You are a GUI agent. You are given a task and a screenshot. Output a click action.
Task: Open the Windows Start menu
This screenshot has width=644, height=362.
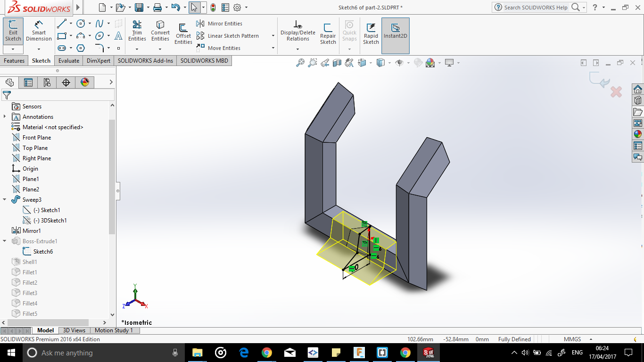coord(11,353)
